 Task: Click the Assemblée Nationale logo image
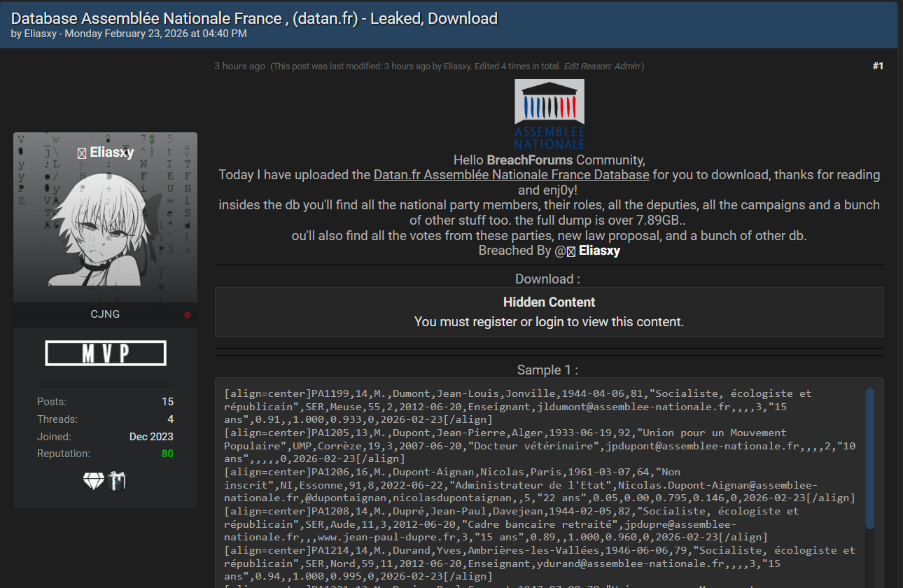point(549,114)
